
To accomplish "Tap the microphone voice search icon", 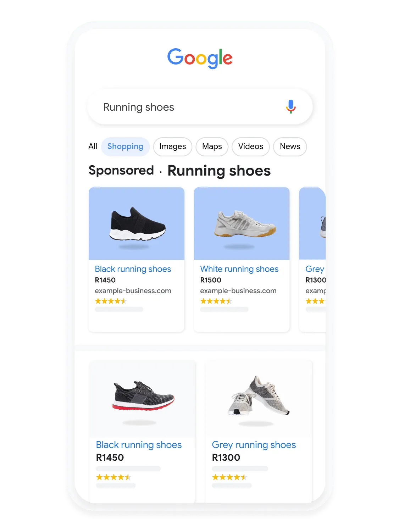I will pos(291,106).
